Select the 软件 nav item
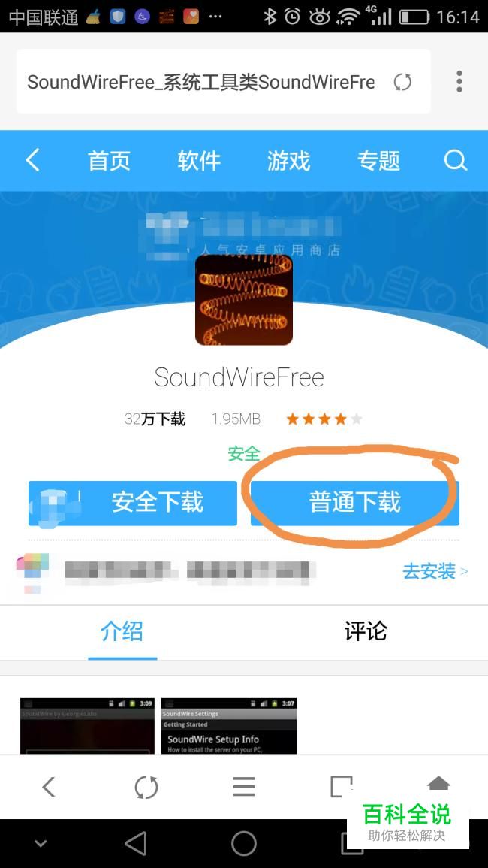The height and width of the screenshot is (868, 488). tap(199, 161)
